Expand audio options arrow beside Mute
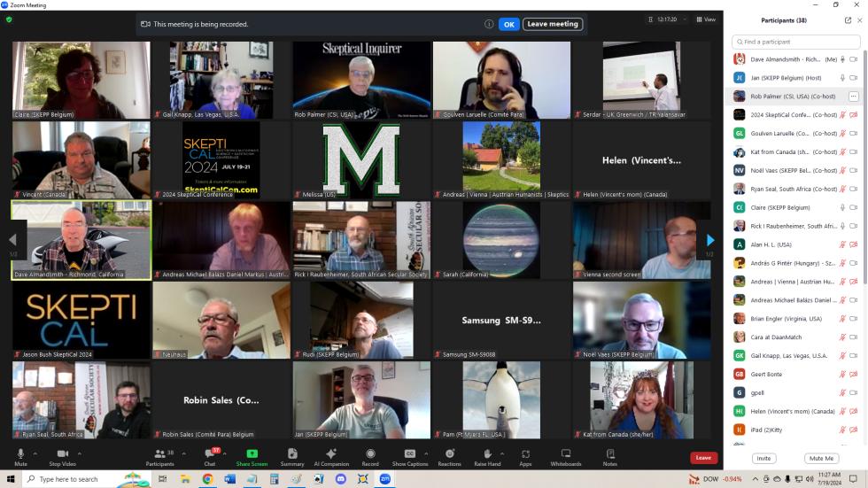Viewport: 868px width, 488px height. tap(35, 453)
